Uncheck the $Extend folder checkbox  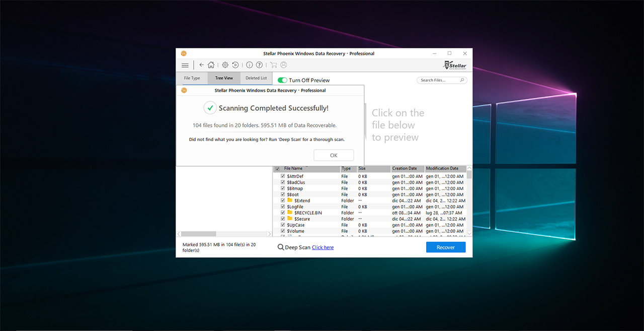click(283, 201)
